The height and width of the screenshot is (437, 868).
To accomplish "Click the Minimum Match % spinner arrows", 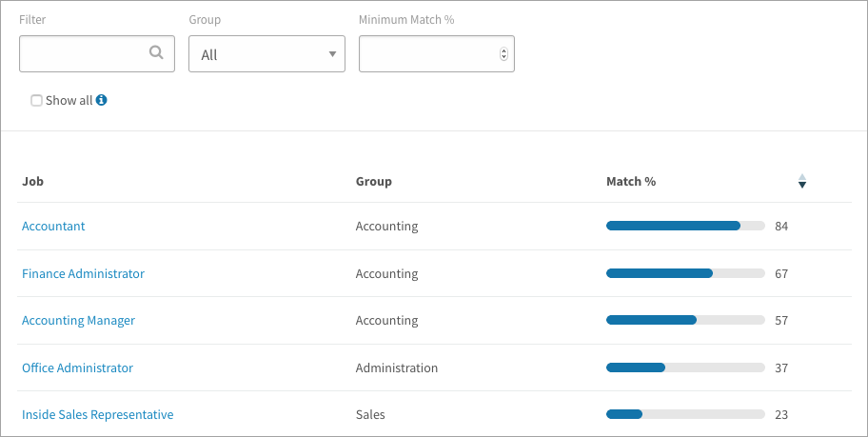I will [x=503, y=53].
